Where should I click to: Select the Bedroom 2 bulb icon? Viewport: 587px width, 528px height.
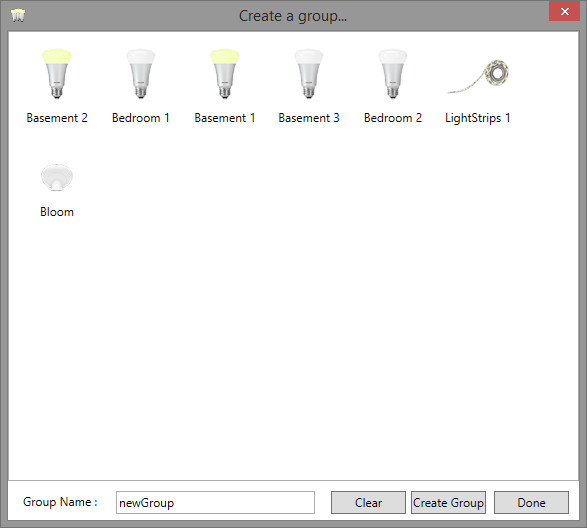pyautogui.click(x=392, y=73)
